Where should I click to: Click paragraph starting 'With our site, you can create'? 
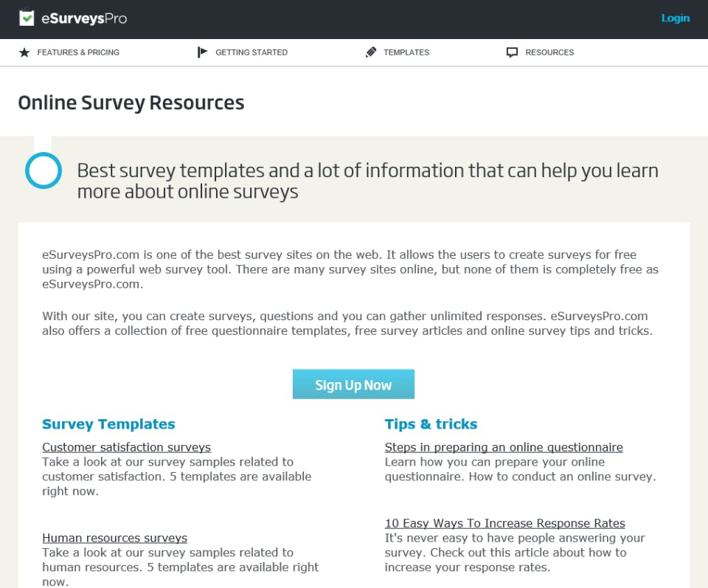pyautogui.click(x=347, y=323)
